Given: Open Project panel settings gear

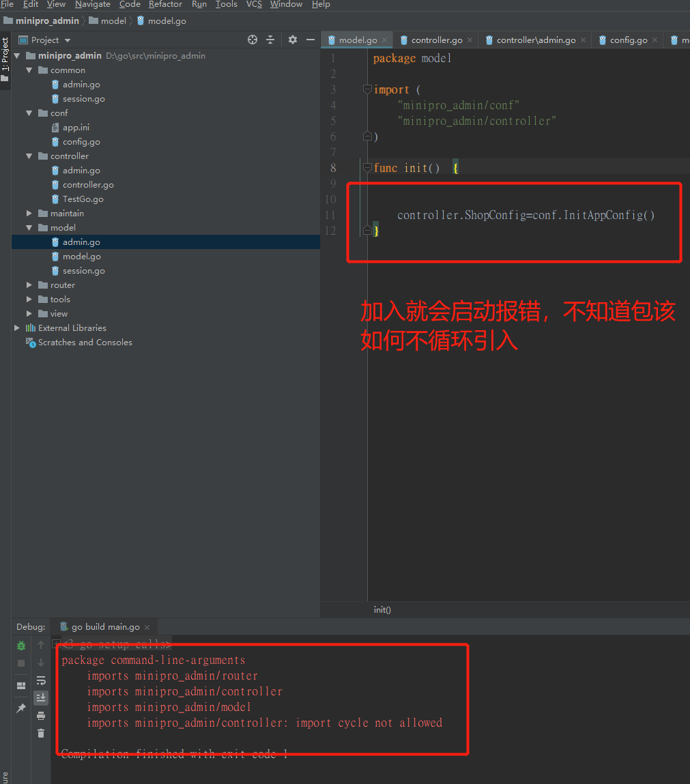Looking at the screenshot, I should coord(293,40).
